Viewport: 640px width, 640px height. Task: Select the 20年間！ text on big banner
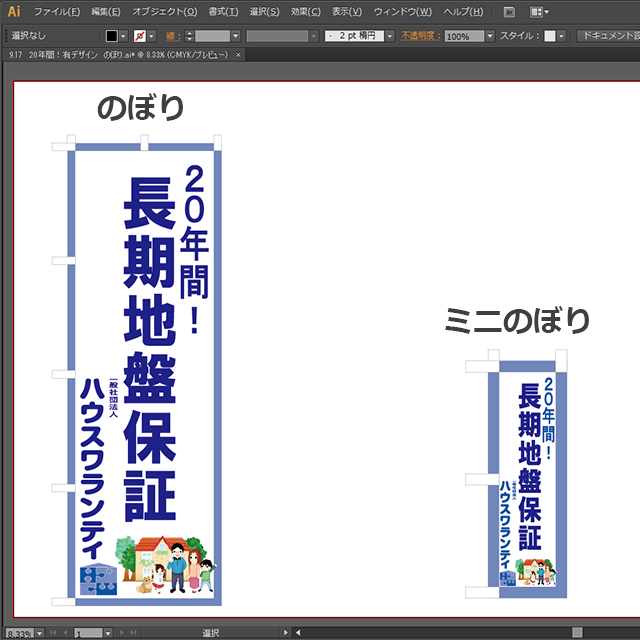click(x=195, y=249)
